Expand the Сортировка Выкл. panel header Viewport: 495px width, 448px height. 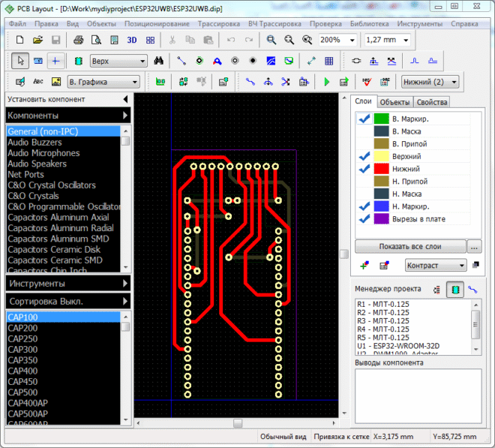point(68,302)
